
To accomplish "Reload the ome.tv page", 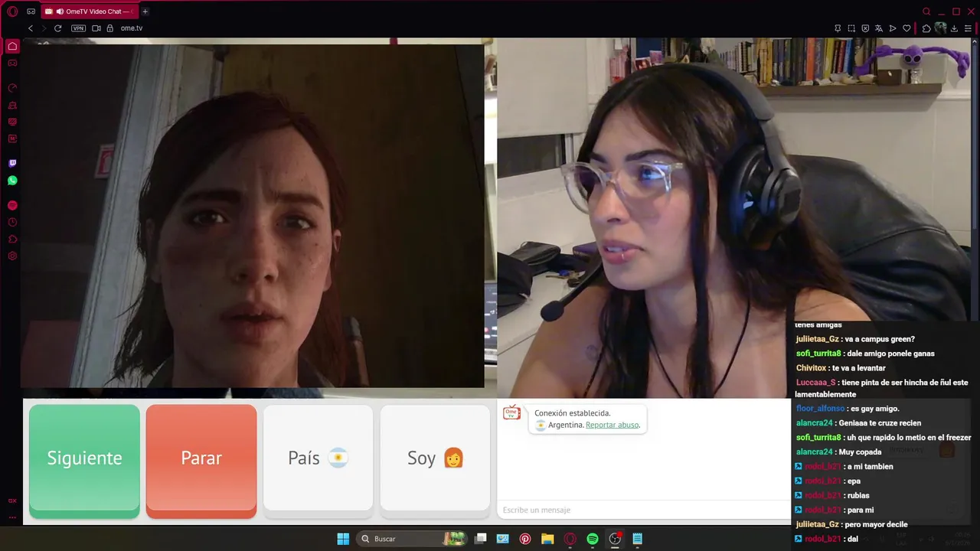I will pos(57,28).
